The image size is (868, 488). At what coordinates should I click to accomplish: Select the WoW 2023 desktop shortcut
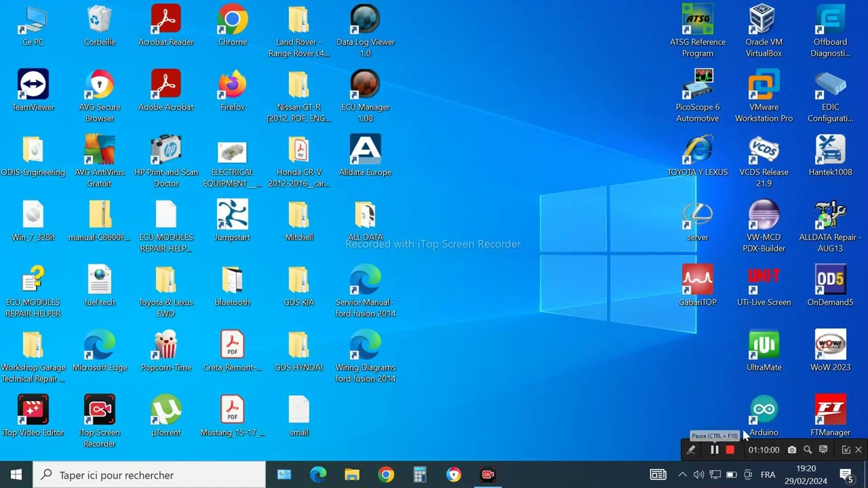tap(831, 351)
